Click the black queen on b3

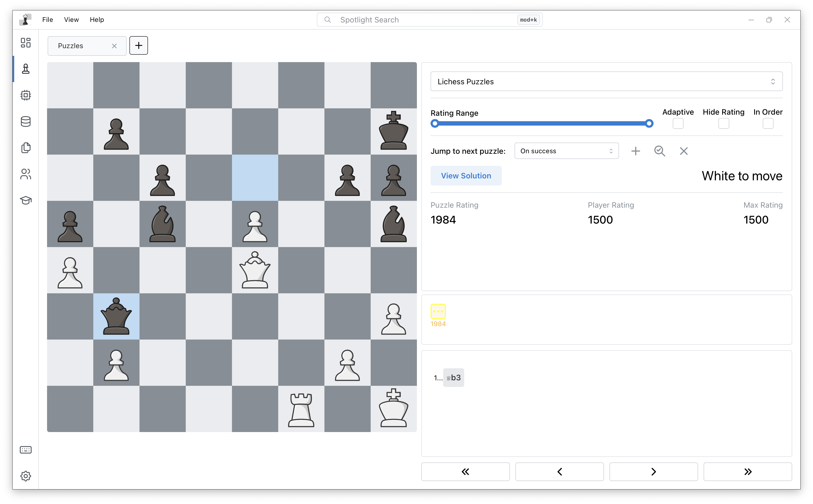click(116, 316)
